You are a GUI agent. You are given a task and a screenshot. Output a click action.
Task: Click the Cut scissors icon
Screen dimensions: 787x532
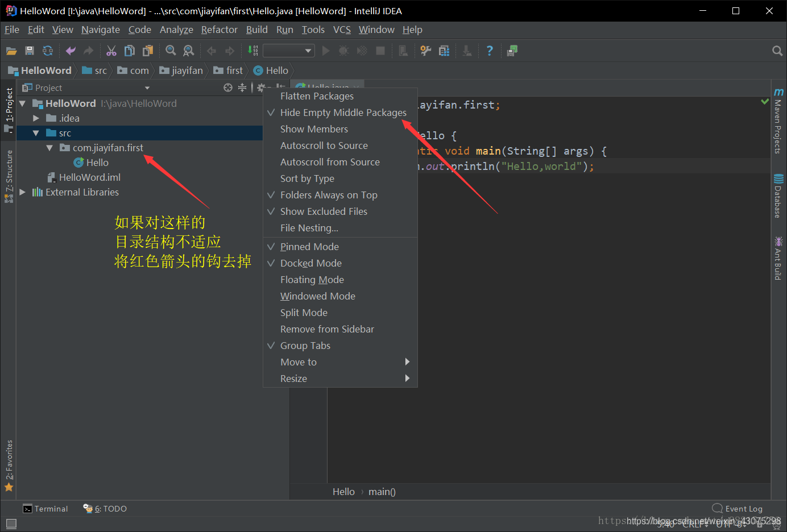(111, 51)
